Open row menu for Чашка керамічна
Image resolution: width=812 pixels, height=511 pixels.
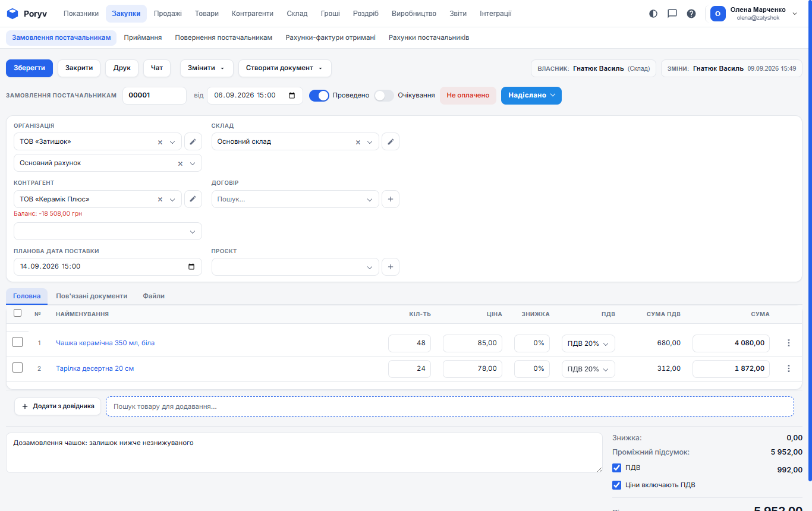point(789,343)
